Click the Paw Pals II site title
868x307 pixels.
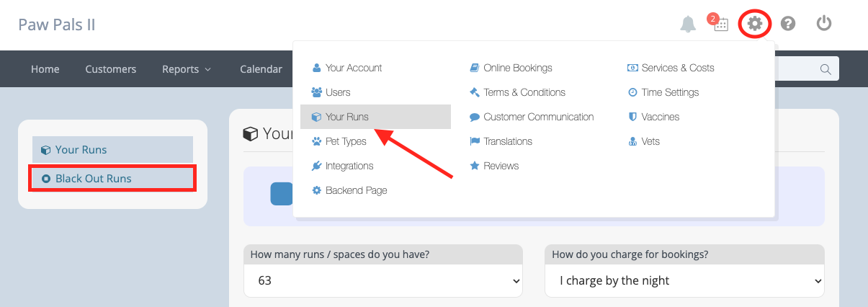pyautogui.click(x=57, y=25)
